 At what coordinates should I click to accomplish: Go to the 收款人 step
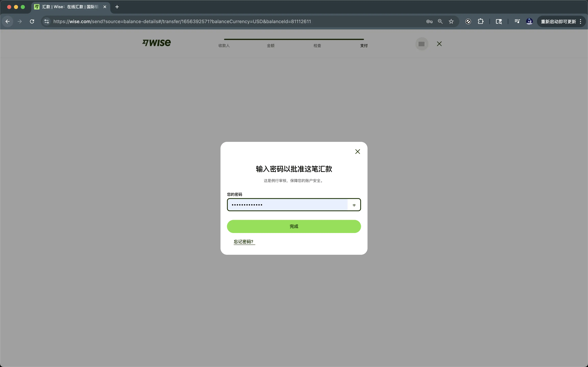click(224, 46)
